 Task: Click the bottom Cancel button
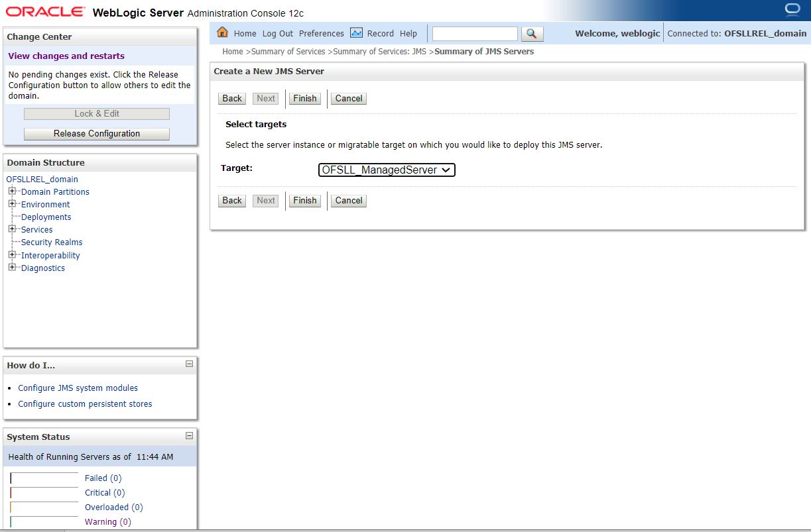coord(349,200)
